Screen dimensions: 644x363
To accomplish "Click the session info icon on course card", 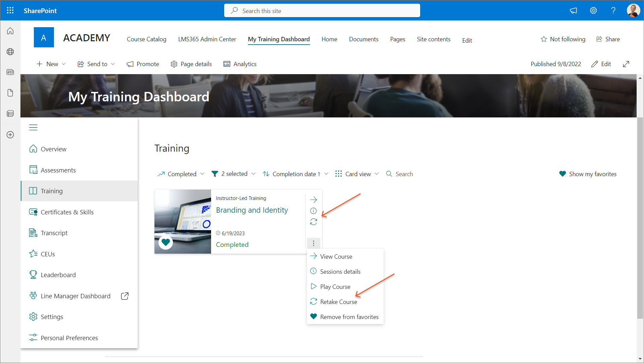I will tap(313, 211).
